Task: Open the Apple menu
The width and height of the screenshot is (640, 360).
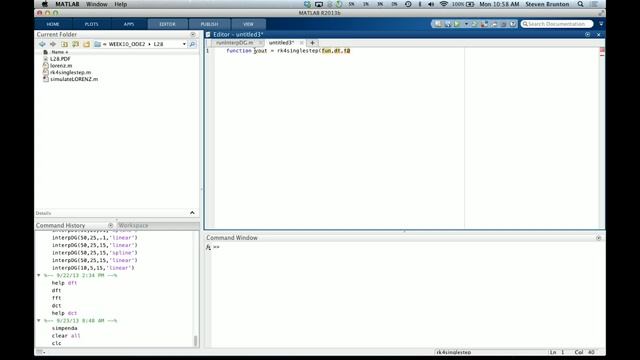Action: click(44, 4)
